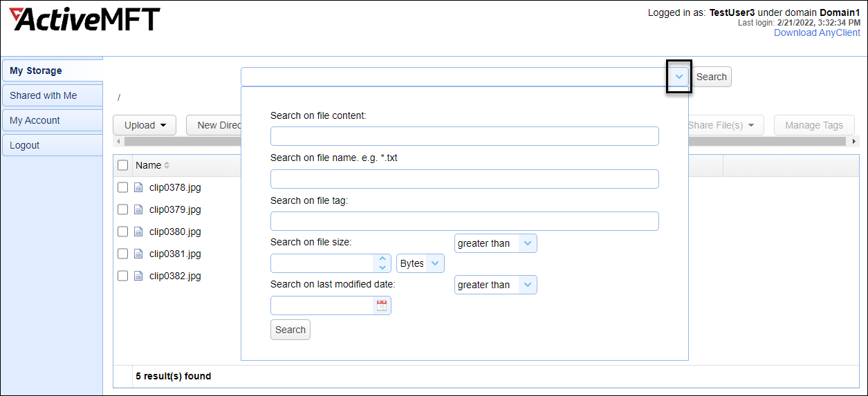The width and height of the screenshot is (868, 396).
Task: Focus the main search text field
Action: (x=455, y=77)
